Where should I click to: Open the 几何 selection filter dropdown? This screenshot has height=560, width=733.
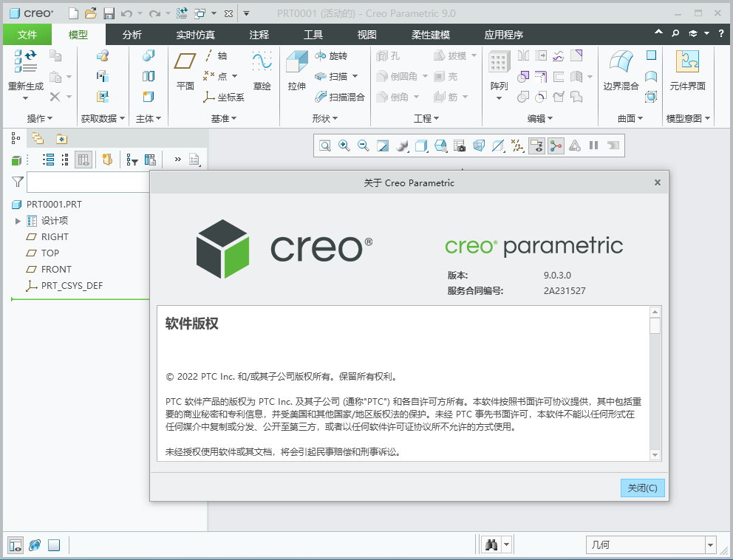711,545
